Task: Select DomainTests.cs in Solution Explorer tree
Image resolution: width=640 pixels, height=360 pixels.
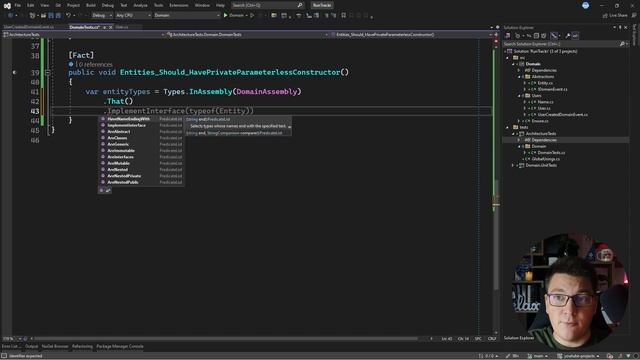Action: 551,153
